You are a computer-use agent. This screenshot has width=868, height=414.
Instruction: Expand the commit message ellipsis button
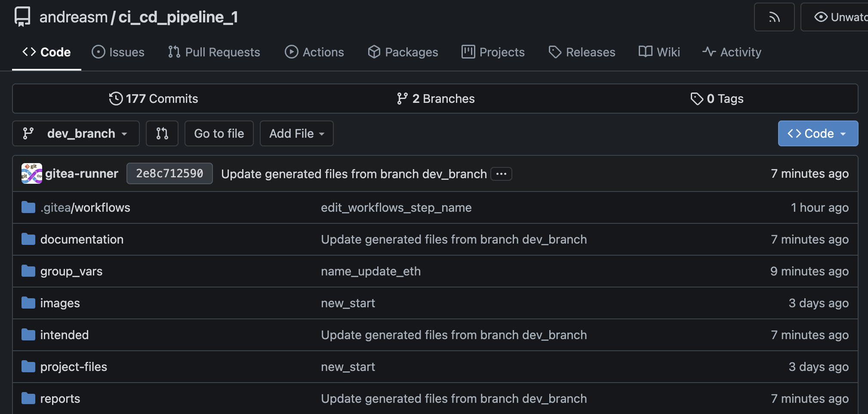[501, 174]
